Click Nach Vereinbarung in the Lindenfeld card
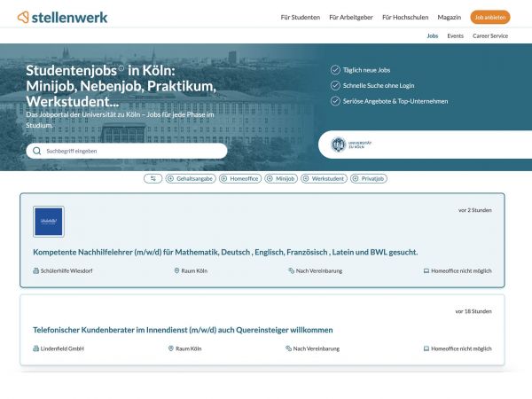Viewport: 532px width, 399px height. point(317,348)
